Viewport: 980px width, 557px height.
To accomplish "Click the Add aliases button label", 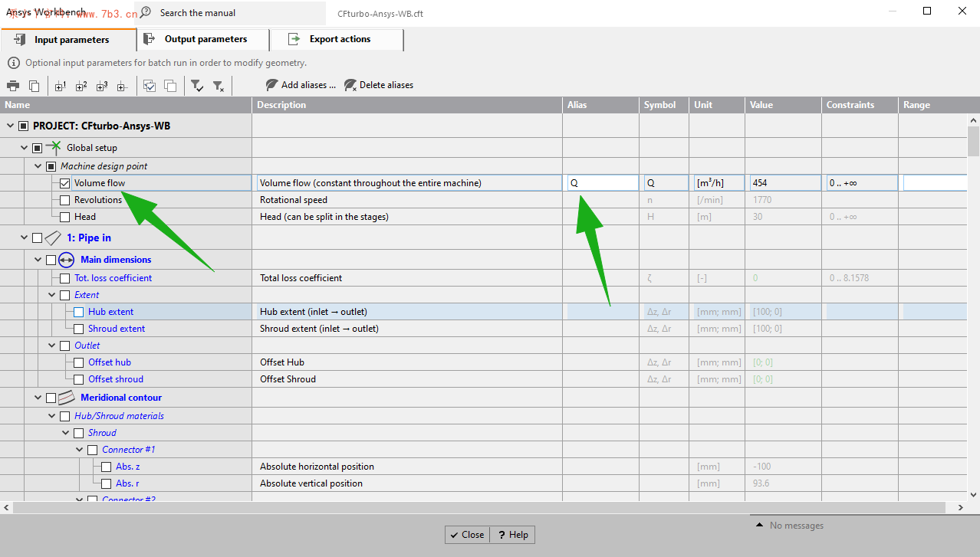I will coord(309,85).
